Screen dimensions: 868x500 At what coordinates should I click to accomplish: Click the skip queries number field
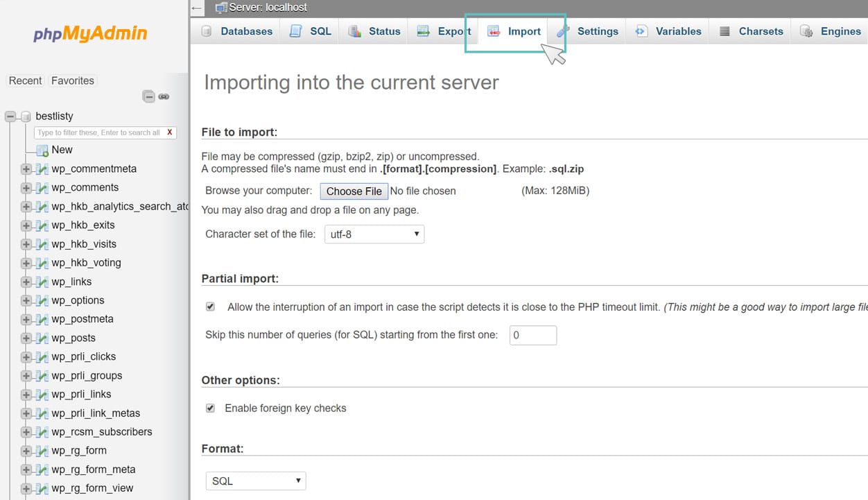[533, 335]
